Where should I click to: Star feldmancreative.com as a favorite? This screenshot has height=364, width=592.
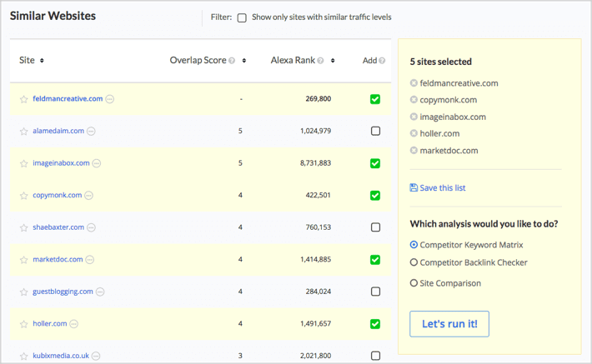click(24, 99)
